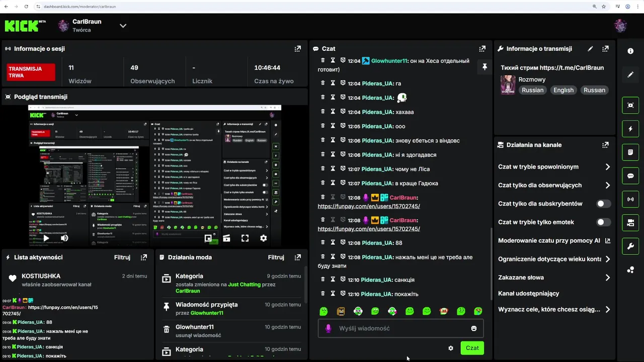
Task: Open the emoji picker in message box
Action: (473, 328)
